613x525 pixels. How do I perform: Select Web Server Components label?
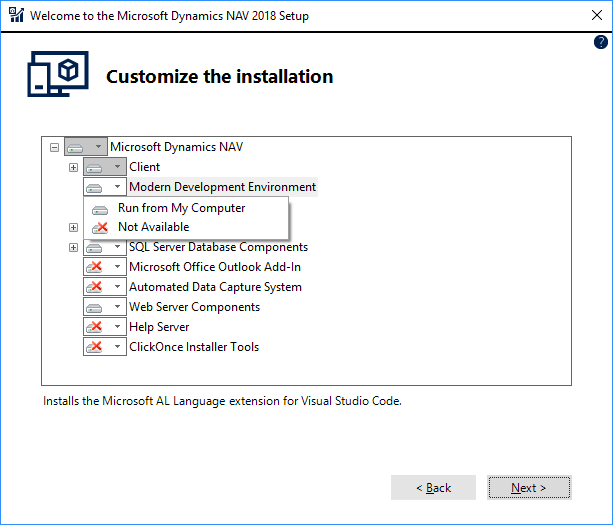point(194,307)
